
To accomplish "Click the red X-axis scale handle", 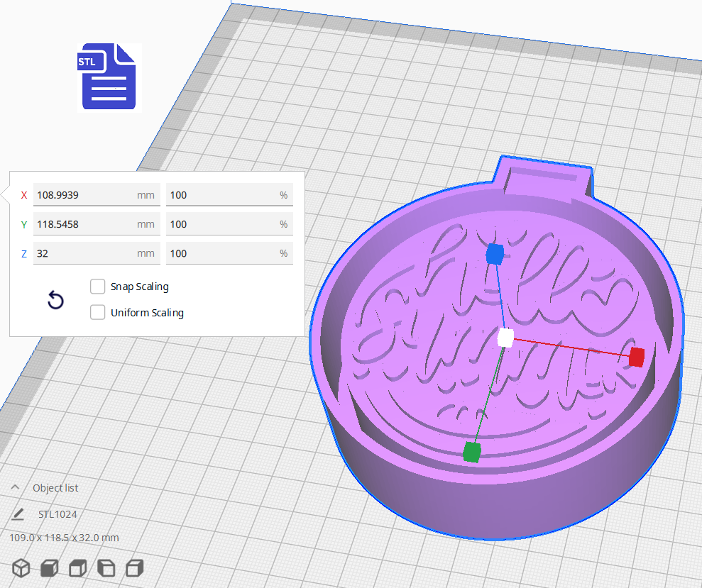I will click(636, 357).
